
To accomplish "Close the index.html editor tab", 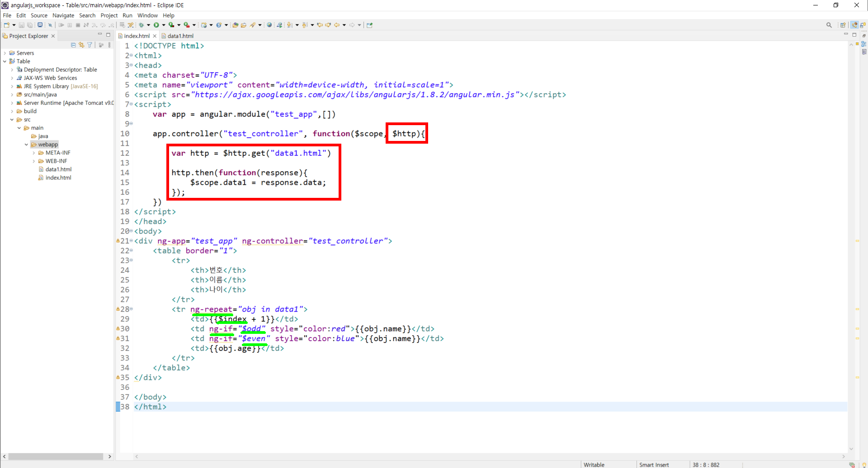I will (155, 36).
